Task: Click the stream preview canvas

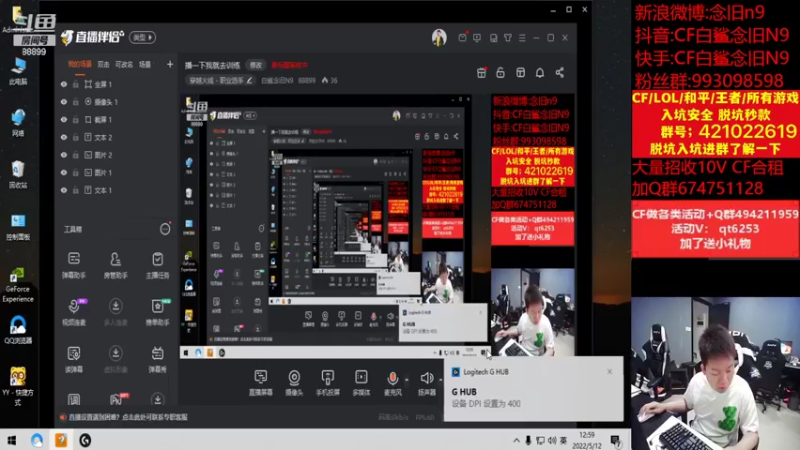Action: pos(378,226)
